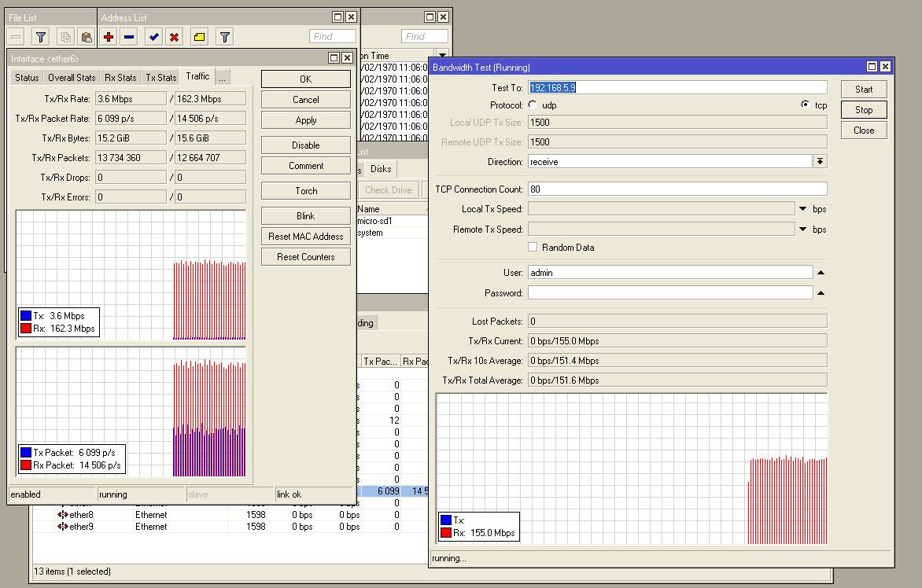Stop the running bandwidth test
This screenshot has width=922, height=588.
(x=864, y=110)
